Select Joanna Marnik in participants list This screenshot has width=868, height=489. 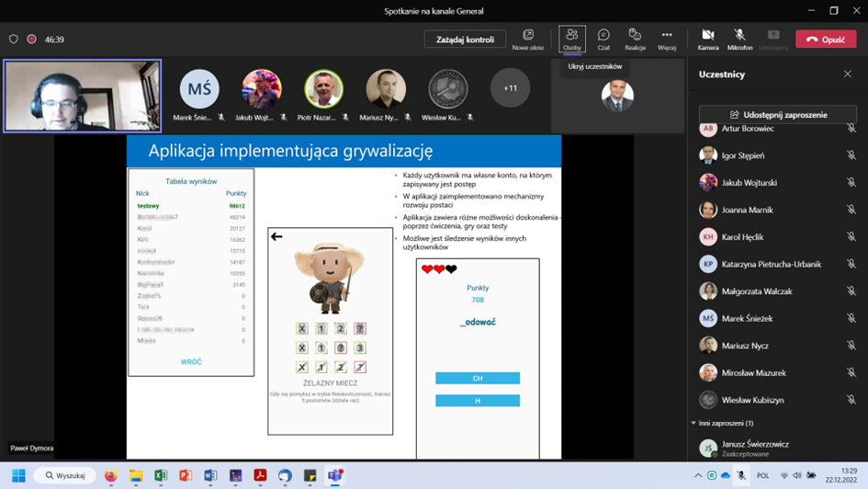[747, 210]
